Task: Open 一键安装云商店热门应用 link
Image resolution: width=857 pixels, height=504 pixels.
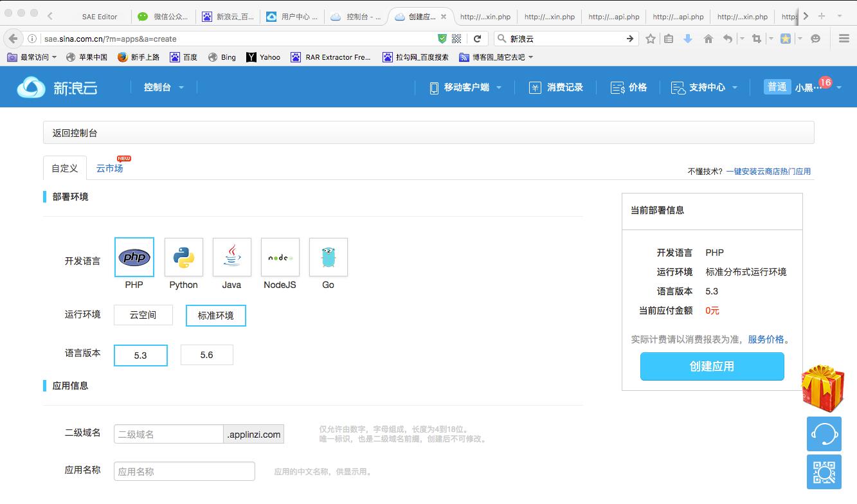Action: (x=768, y=172)
